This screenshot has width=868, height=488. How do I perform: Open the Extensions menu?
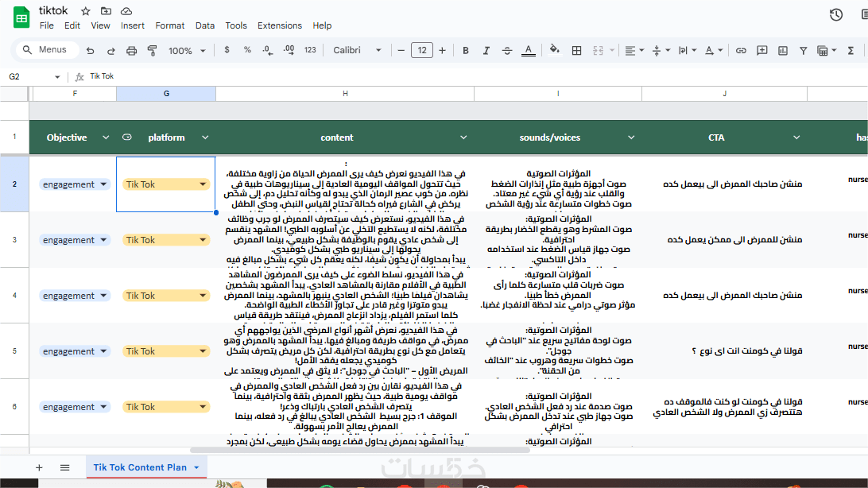click(280, 25)
